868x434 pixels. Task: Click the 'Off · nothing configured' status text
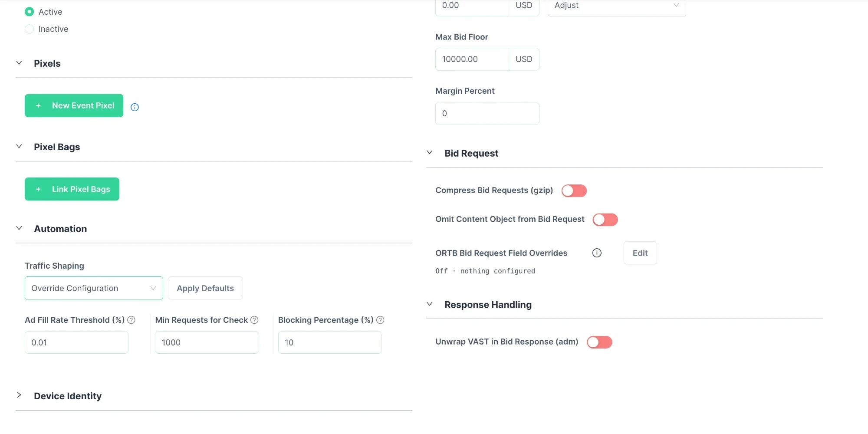[485, 271]
